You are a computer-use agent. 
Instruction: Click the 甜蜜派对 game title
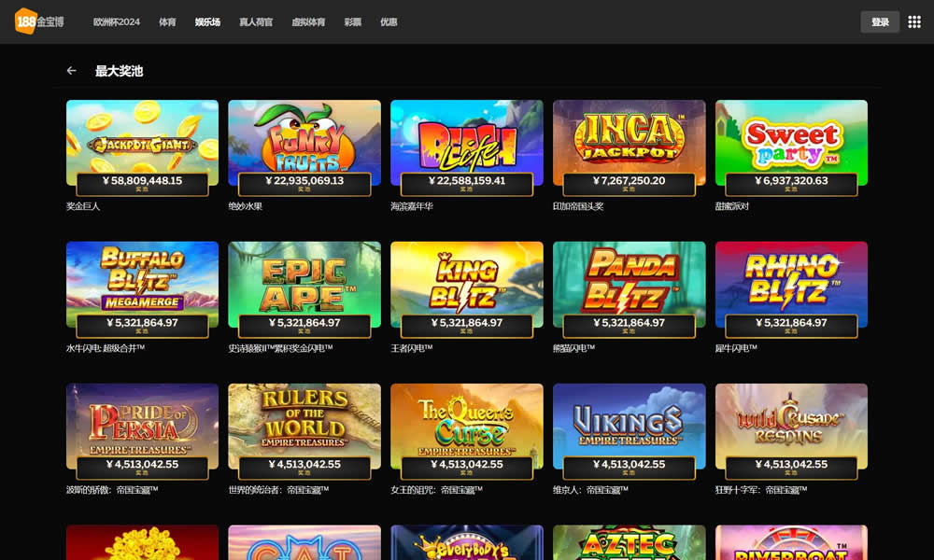(732, 206)
